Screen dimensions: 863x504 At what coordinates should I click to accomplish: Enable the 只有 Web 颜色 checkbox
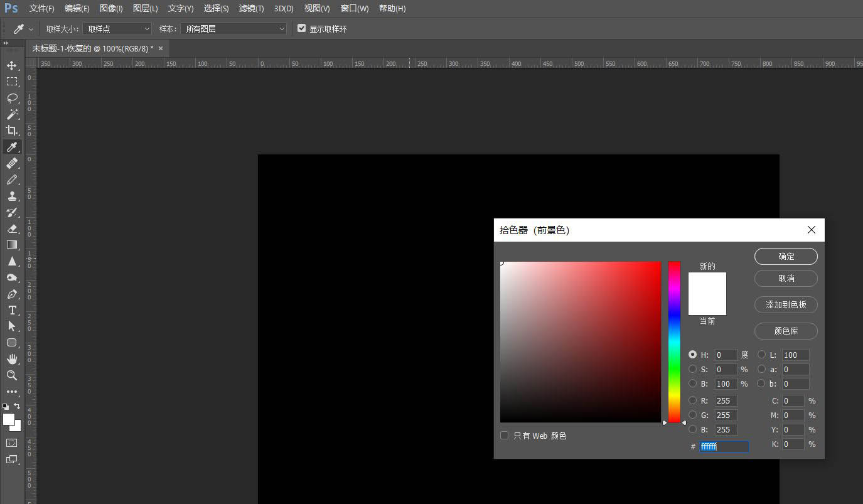coord(504,436)
